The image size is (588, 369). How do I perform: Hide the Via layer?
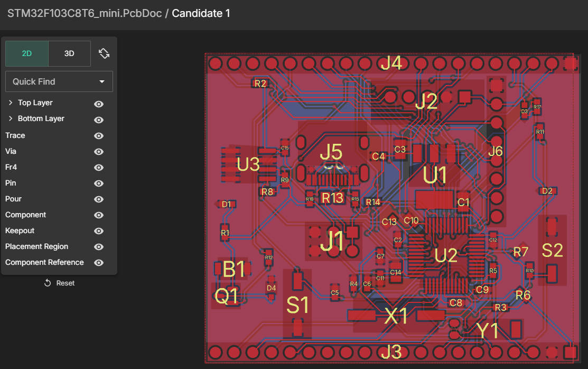99,152
